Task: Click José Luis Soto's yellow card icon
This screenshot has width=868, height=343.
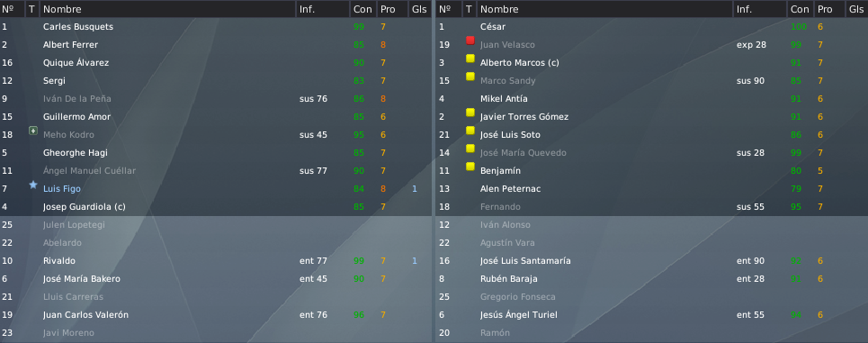Action: point(470,131)
